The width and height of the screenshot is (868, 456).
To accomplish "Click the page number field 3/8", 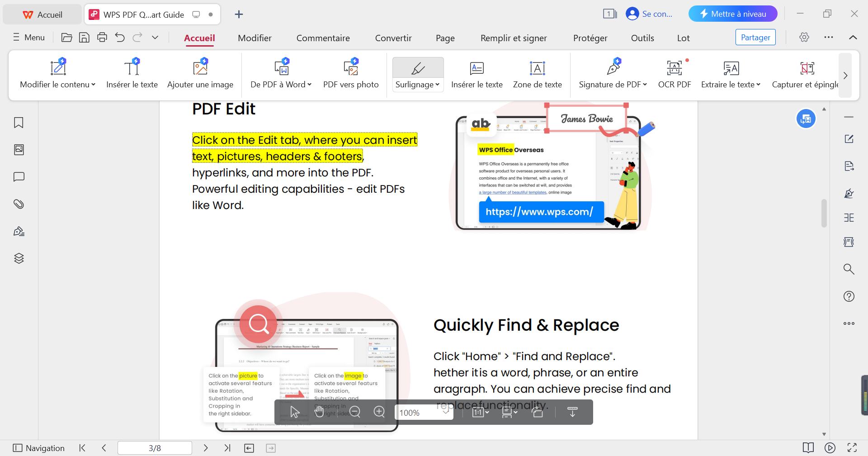I will pyautogui.click(x=155, y=448).
